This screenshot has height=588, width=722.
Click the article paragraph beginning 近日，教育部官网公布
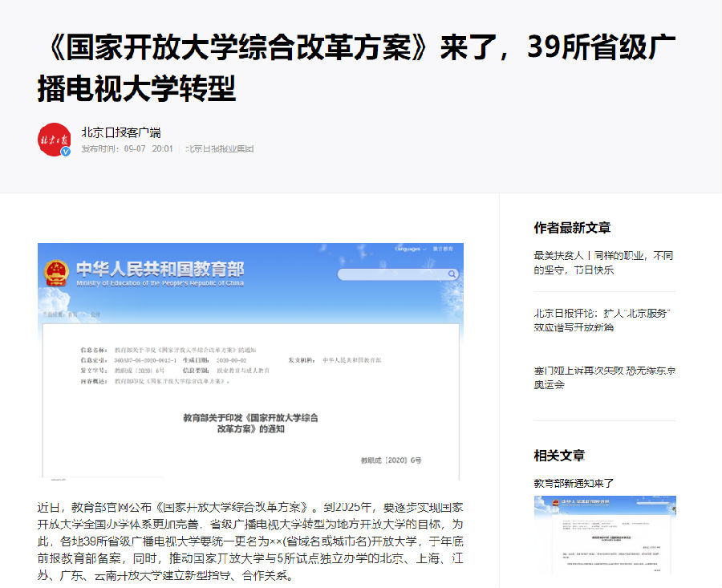250,541
